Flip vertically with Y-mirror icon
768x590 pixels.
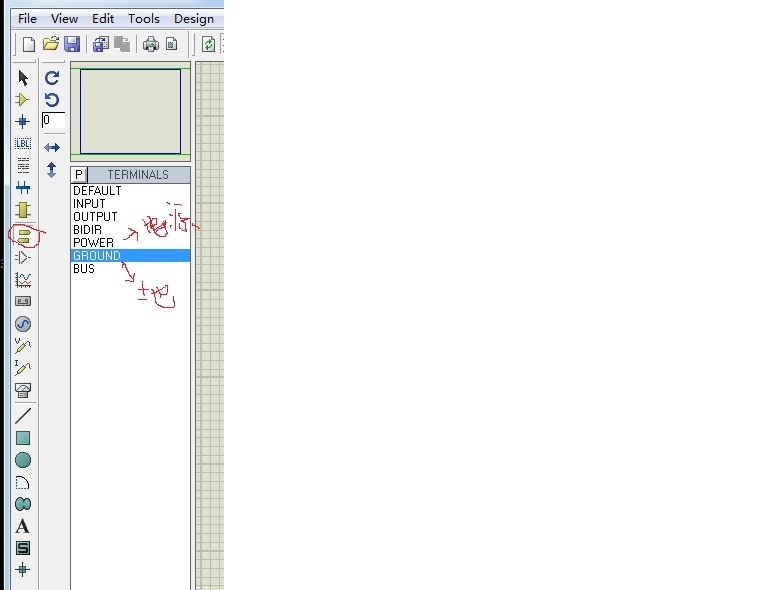coord(51,170)
